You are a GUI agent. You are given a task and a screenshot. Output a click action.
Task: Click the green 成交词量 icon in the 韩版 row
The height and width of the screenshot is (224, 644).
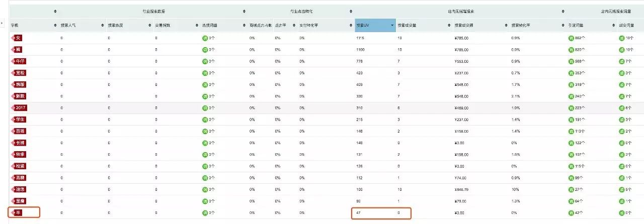pyautogui.click(x=622, y=84)
